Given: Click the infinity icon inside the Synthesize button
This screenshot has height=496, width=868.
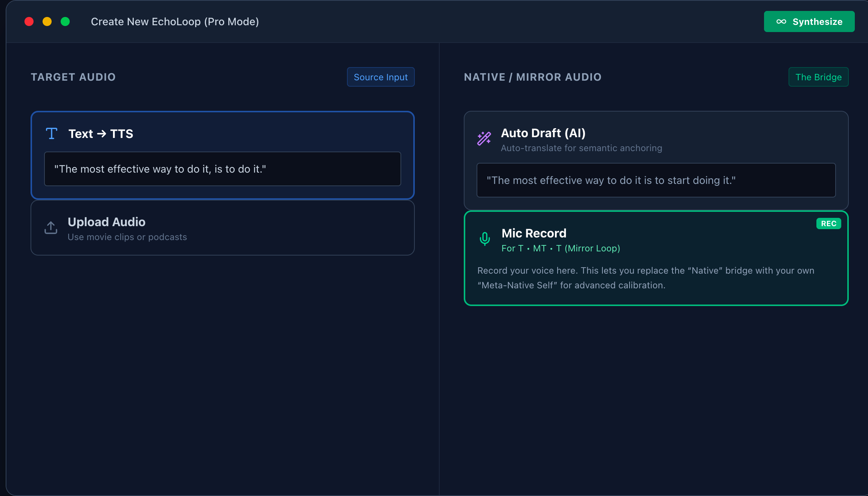Looking at the screenshot, I should pyautogui.click(x=781, y=21).
